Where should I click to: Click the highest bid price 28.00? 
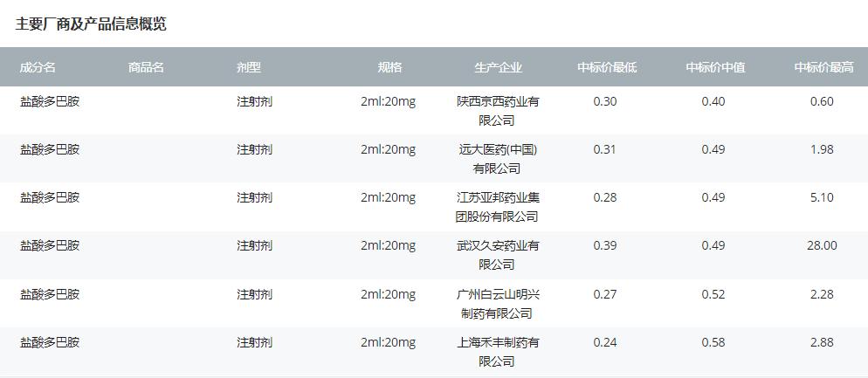coord(822,246)
